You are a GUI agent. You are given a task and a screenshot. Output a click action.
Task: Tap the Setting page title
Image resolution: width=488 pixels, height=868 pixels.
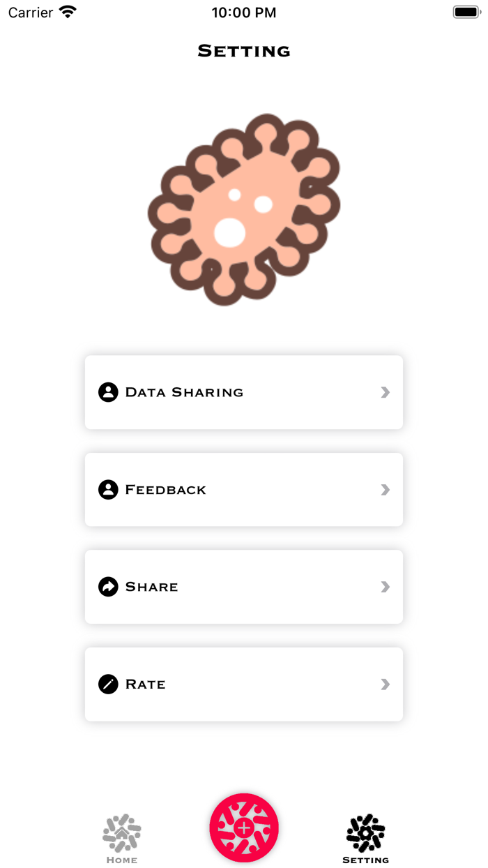click(244, 51)
